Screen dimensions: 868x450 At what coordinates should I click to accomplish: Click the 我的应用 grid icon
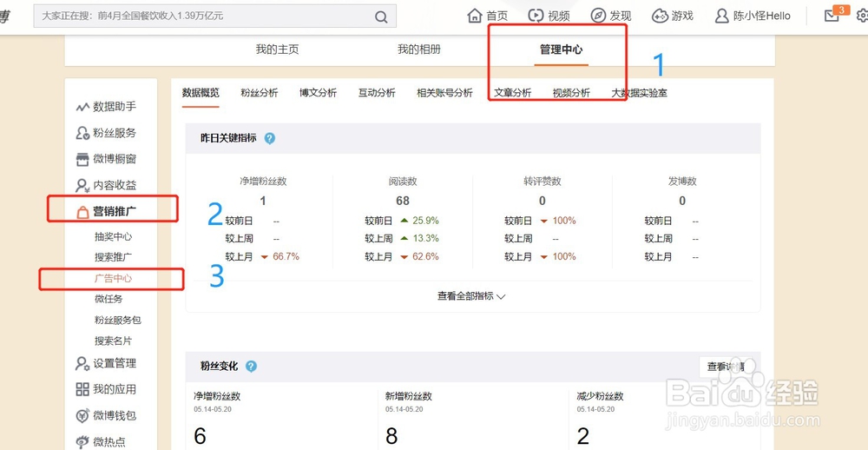[x=82, y=389]
